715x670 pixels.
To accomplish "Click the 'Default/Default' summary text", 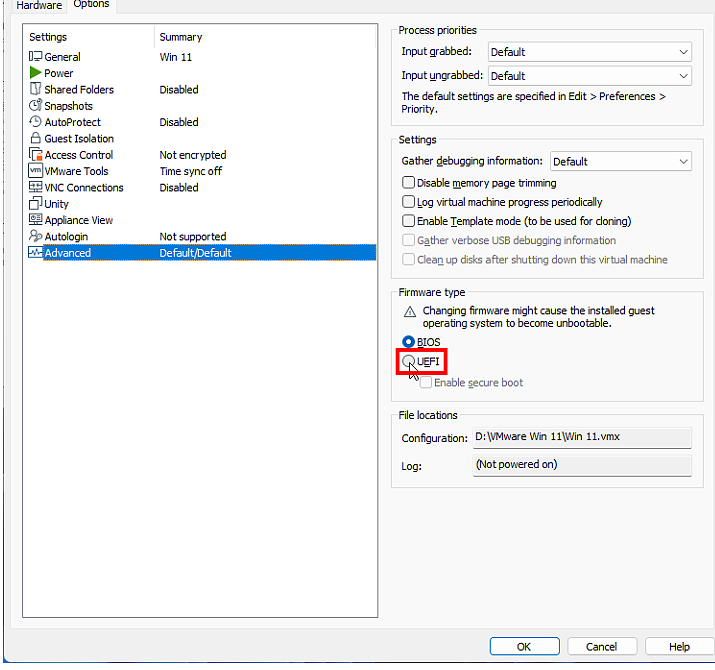I will (195, 253).
